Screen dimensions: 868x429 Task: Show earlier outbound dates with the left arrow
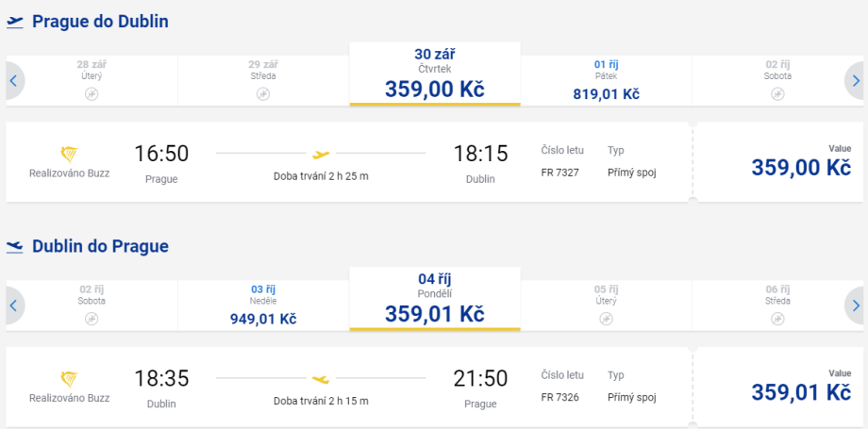pyautogui.click(x=13, y=81)
